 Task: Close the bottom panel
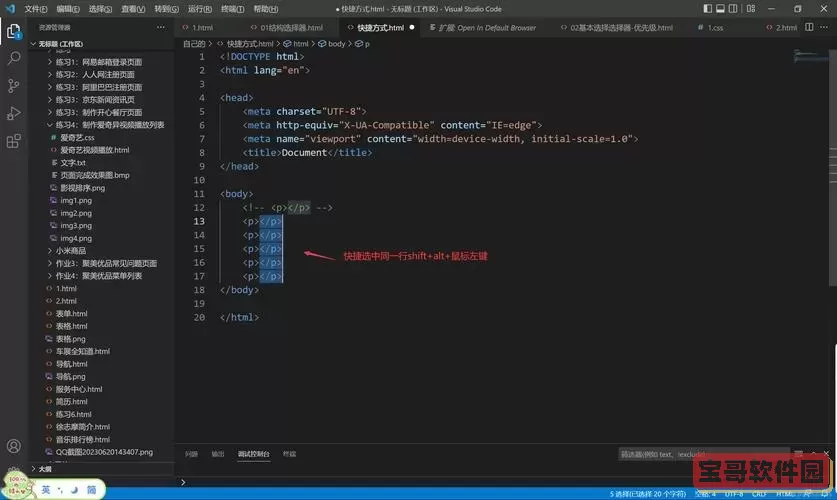pyautogui.click(x=826, y=454)
